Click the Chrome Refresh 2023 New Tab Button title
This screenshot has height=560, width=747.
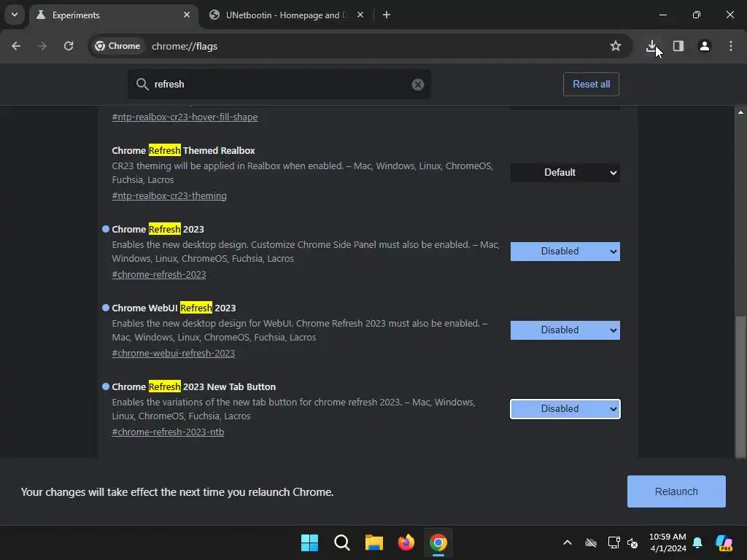point(194,386)
